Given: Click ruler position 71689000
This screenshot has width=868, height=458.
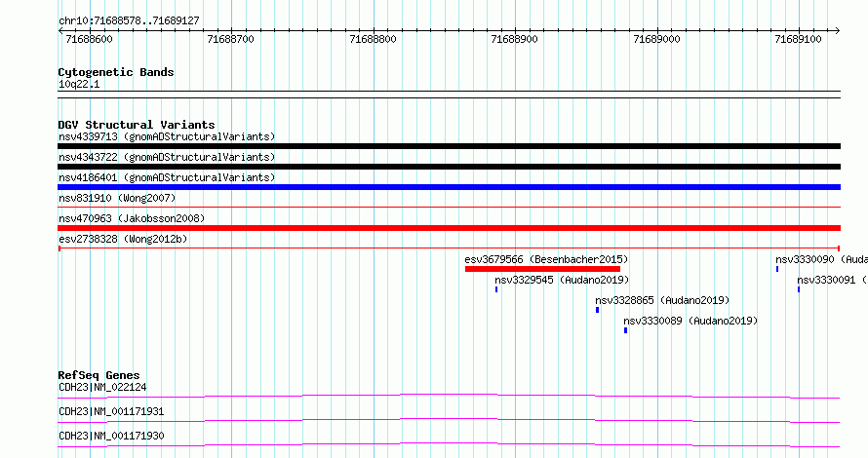Looking at the screenshot, I should [x=656, y=39].
